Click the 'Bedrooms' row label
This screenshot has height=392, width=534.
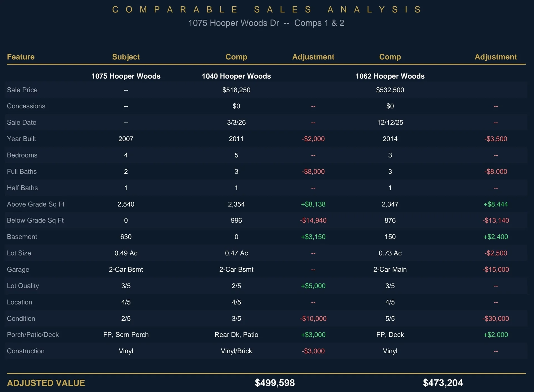(x=22, y=155)
